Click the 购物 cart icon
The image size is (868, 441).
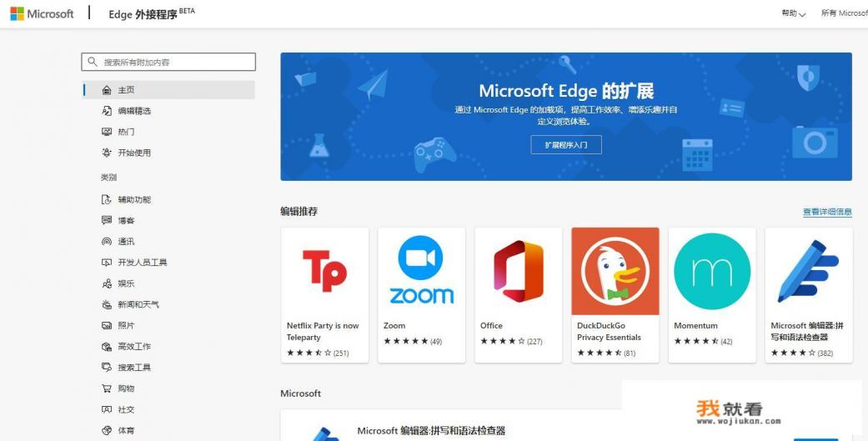pos(107,388)
